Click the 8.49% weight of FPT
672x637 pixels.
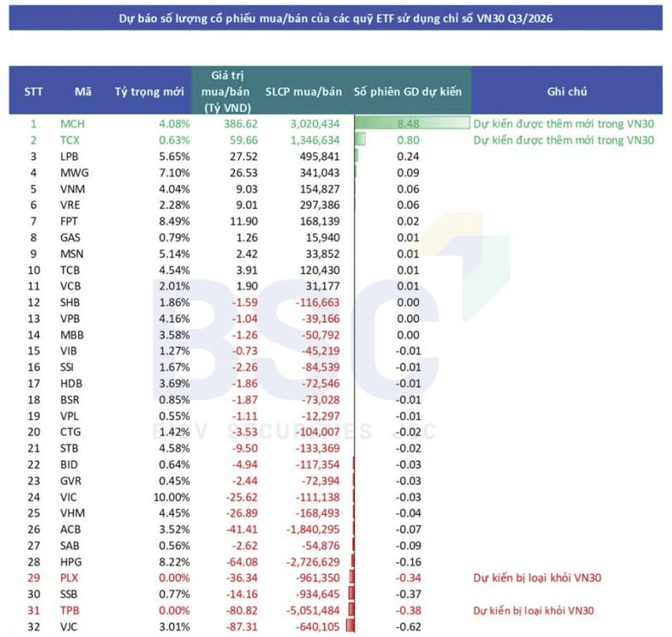click(x=174, y=221)
